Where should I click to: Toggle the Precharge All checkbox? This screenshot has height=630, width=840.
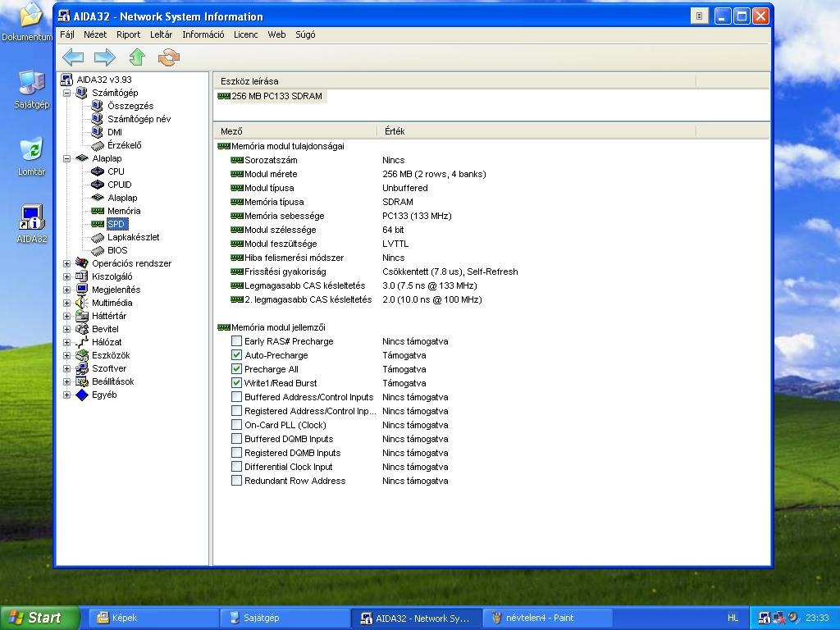(236, 368)
